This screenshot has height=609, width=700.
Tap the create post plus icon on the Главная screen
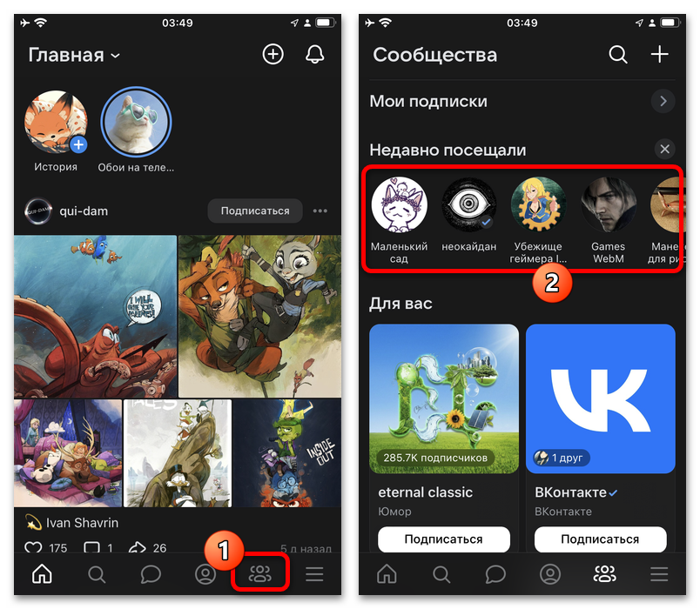pyautogui.click(x=273, y=55)
